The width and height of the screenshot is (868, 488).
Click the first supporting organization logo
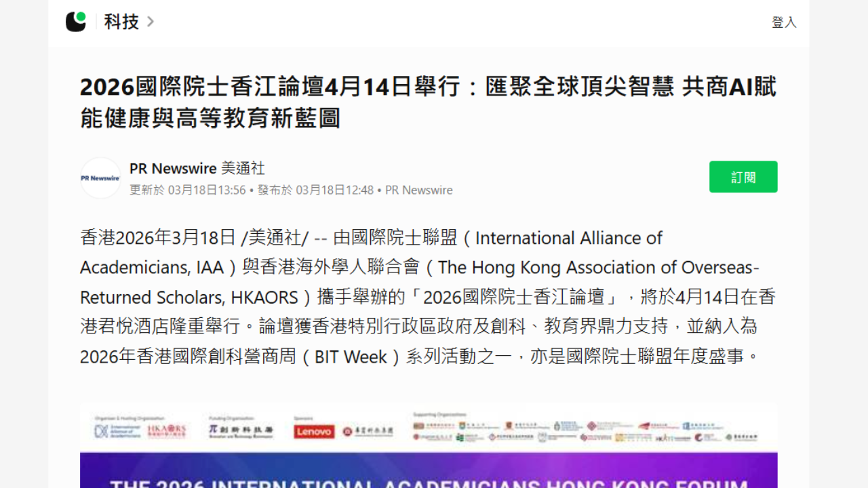(x=419, y=426)
